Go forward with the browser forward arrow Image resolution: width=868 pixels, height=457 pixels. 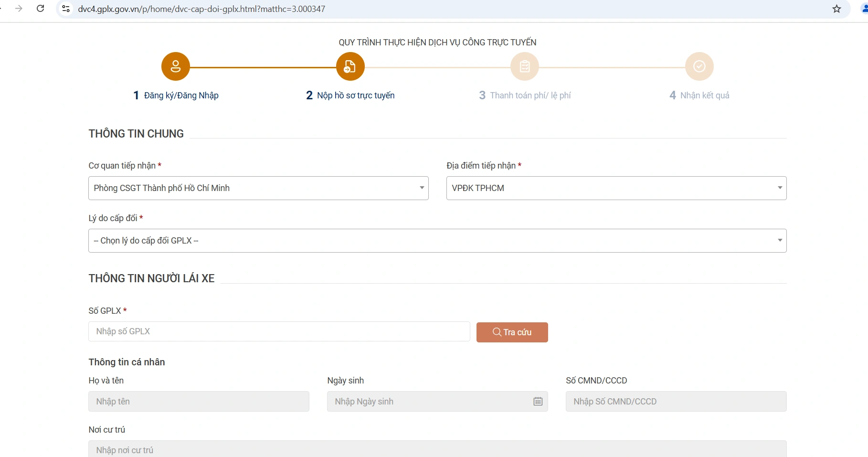19,9
